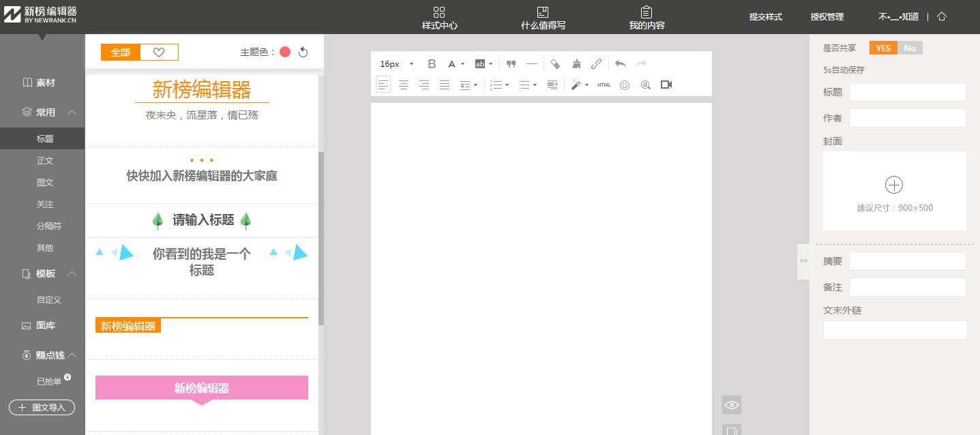Viewport: 980px width, 435px height.
Task: Open the 样式中心 tab
Action: pos(439,18)
